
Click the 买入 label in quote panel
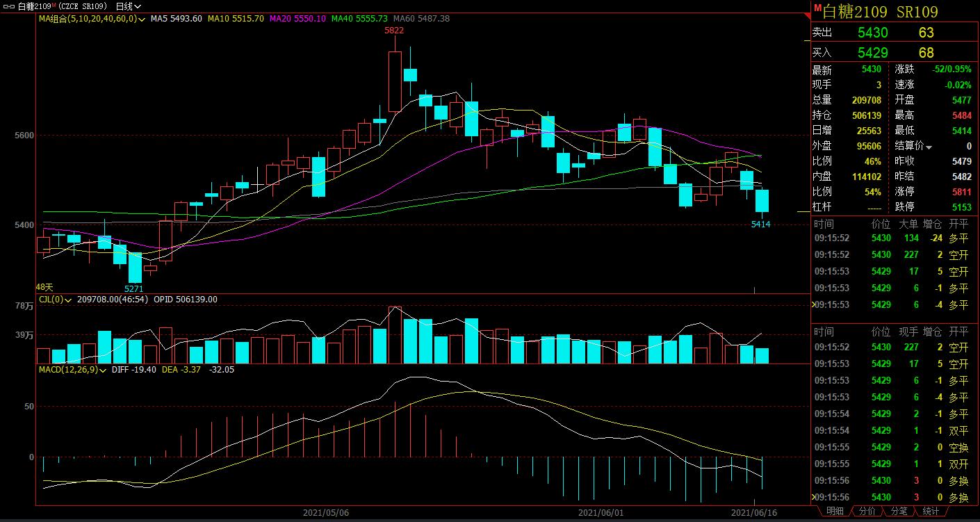point(822,53)
